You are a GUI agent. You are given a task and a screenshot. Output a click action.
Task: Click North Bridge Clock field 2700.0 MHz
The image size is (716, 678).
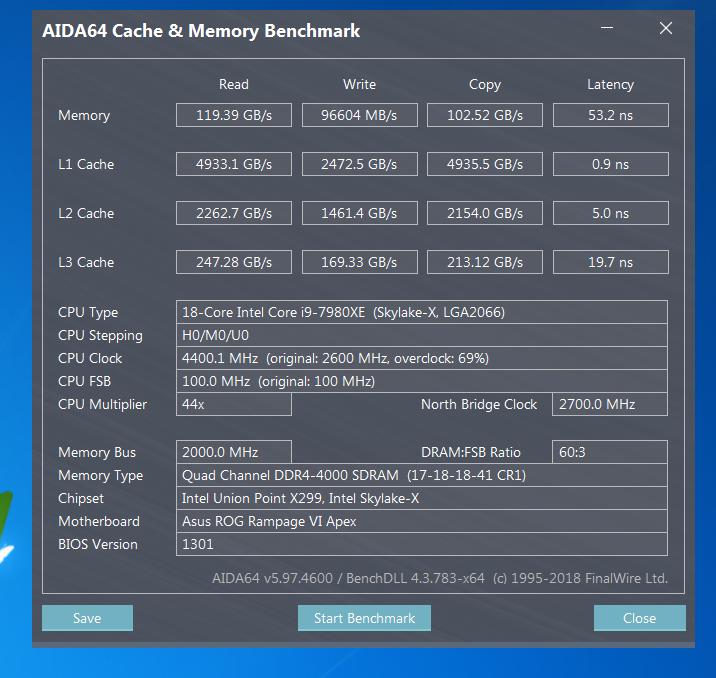tap(610, 404)
